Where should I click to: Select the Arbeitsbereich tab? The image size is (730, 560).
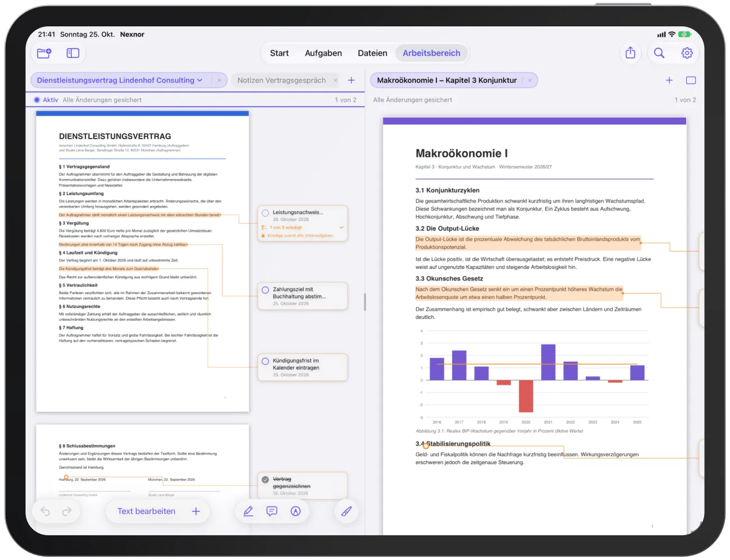click(431, 53)
